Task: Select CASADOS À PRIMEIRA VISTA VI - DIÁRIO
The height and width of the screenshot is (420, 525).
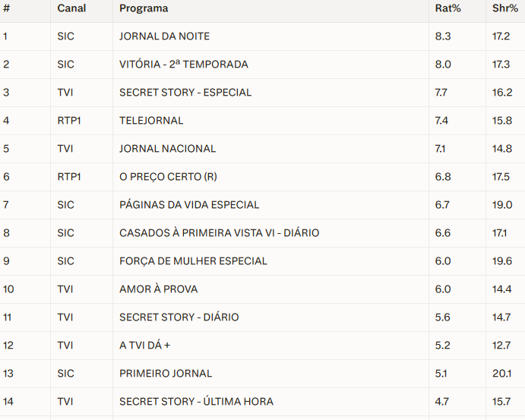Action: pyautogui.click(x=219, y=233)
